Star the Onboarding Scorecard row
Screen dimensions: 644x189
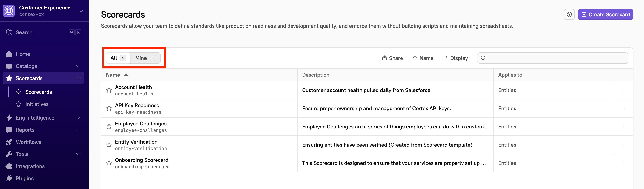tap(109, 163)
